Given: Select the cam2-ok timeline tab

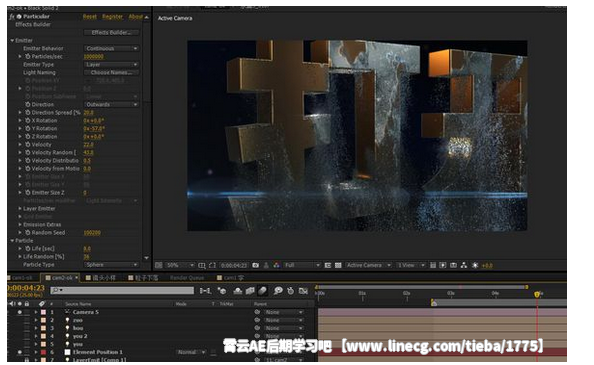Looking at the screenshot, I should (61, 278).
